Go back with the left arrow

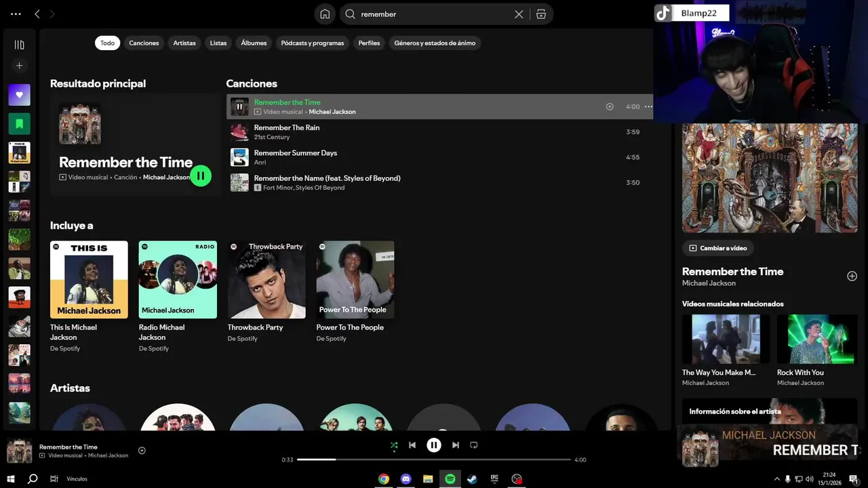pyautogui.click(x=37, y=14)
